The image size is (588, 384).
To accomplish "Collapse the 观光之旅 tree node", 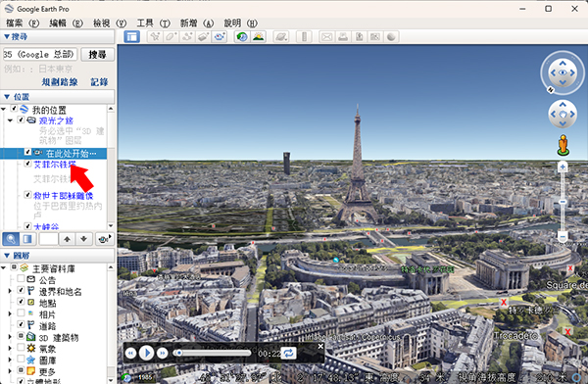I will point(11,120).
